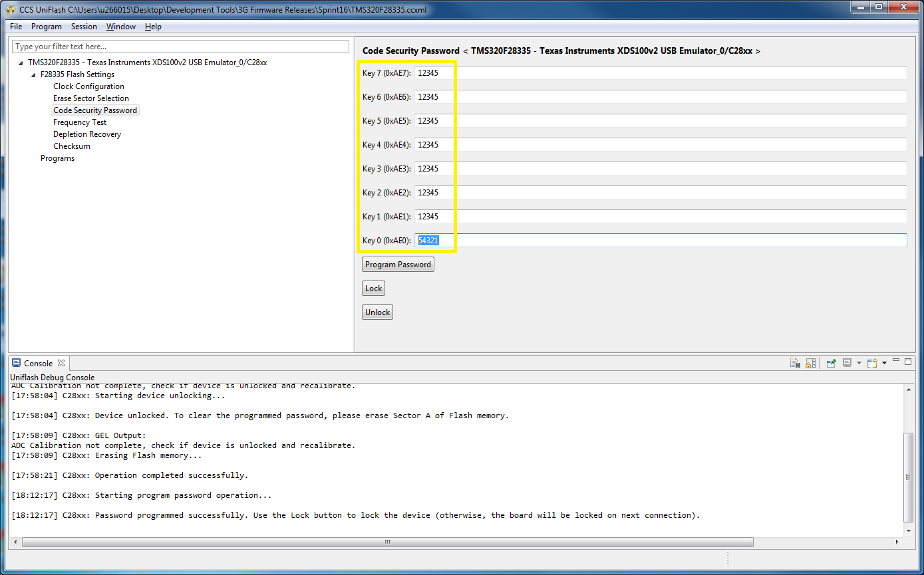Viewport: 924px width, 575px height.
Task: Pin the console with the pin icon
Action: [831, 363]
